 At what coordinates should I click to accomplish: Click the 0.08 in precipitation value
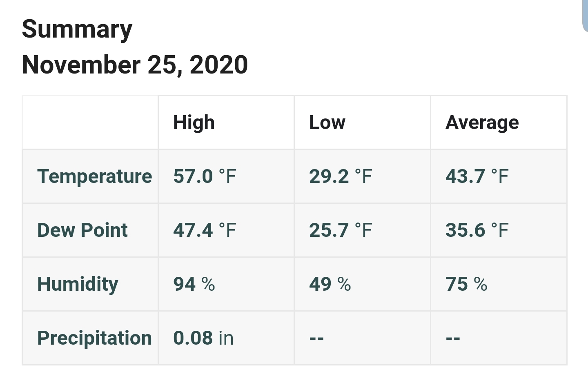click(x=203, y=338)
